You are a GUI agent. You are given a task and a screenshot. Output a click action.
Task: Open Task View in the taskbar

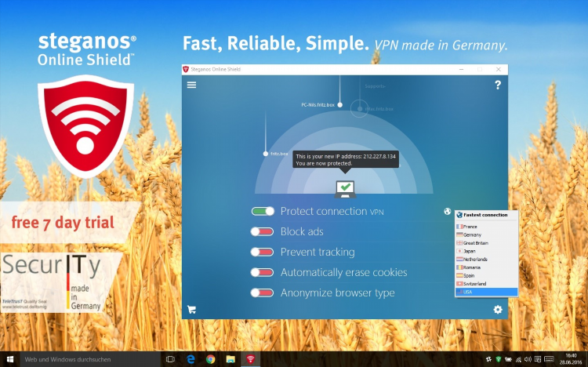point(171,359)
